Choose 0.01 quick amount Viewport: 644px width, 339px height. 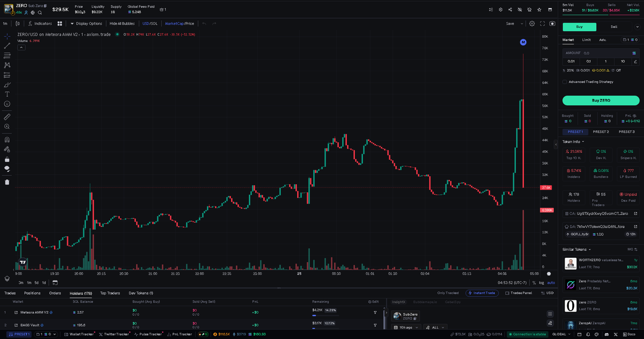[571, 61]
